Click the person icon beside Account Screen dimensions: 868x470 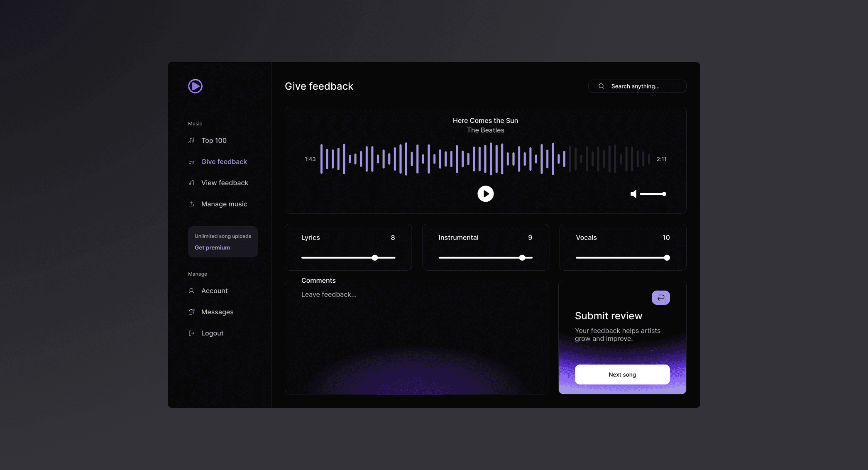(191, 291)
